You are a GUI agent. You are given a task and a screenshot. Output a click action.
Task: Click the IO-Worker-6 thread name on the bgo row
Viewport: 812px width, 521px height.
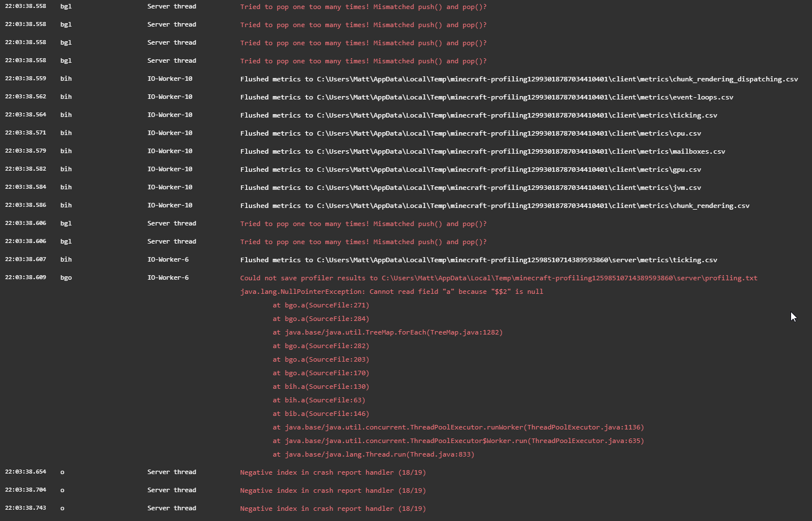[x=168, y=277]
